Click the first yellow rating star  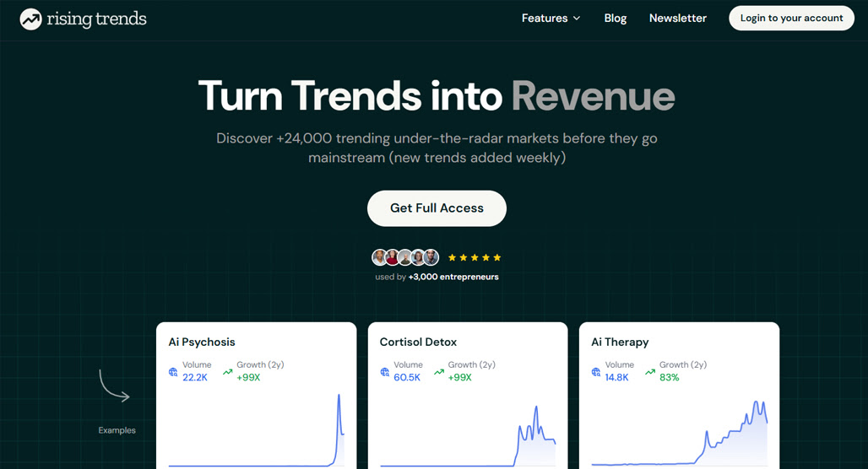click(x=453, y=257)
